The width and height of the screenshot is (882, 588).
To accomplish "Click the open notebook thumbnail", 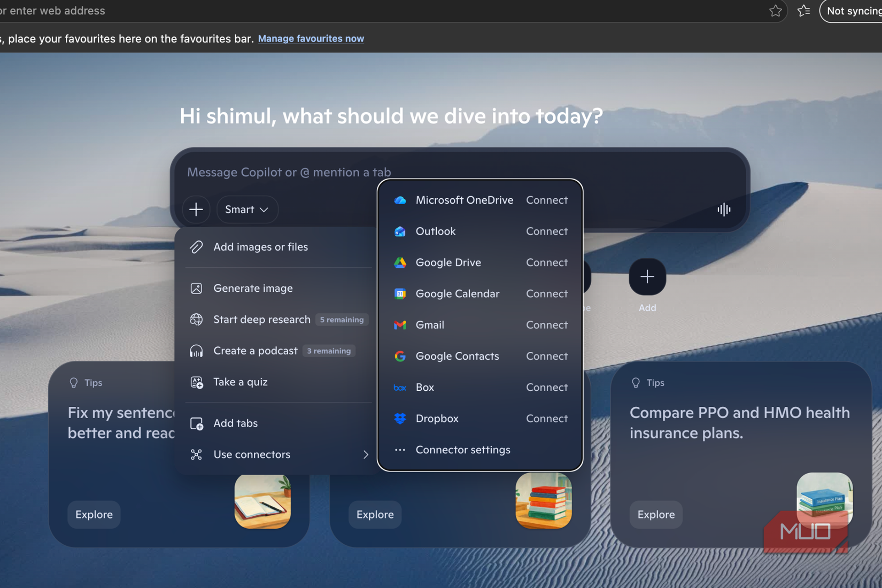I will 262,501.
